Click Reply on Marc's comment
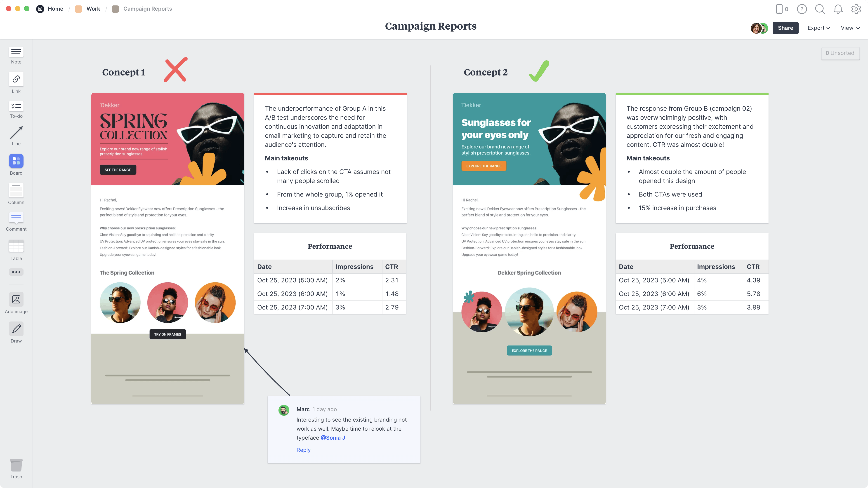 pos(303,450)
